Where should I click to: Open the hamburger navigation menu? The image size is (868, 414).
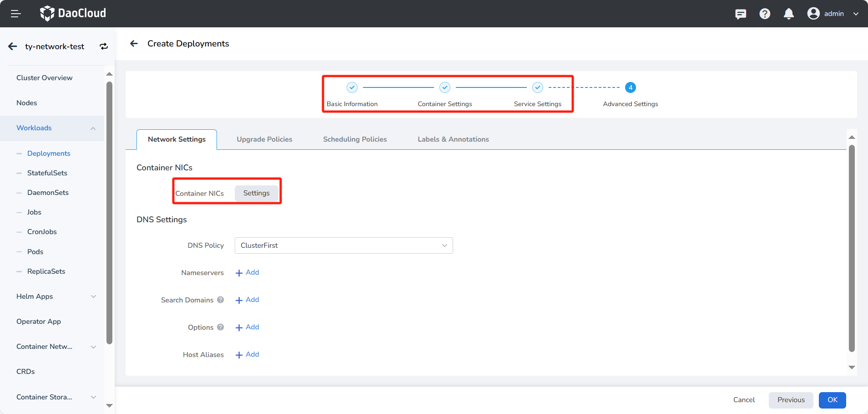[x=16, y=14]
